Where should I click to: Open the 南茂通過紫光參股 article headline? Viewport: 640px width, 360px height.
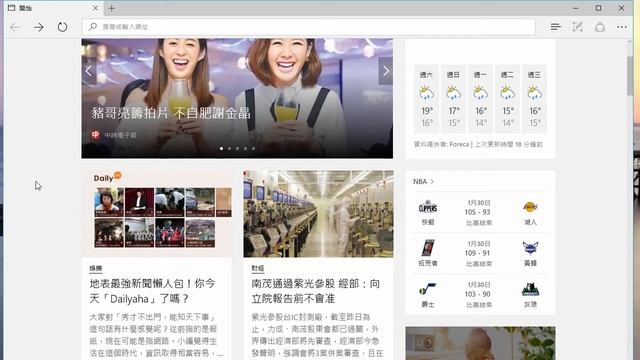tap(316, 291)
